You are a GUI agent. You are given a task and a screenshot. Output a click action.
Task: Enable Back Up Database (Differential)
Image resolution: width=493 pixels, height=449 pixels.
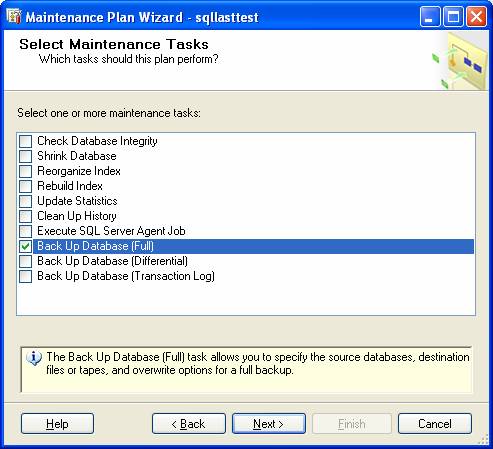pyautogui.click(x=25, y=261)
